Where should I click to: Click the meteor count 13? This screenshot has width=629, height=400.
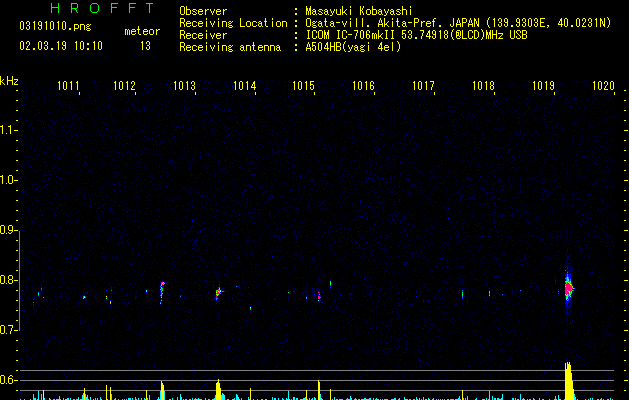coord(145,46)
